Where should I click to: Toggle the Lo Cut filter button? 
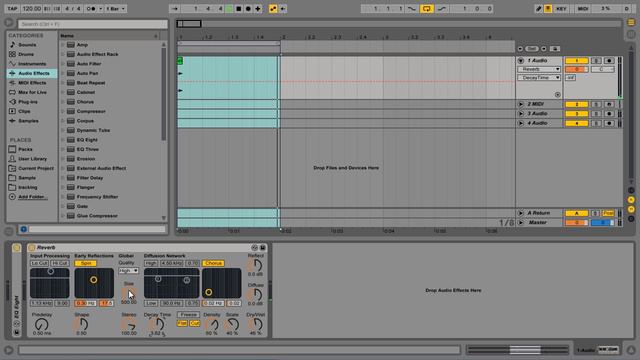coord(40,263)
